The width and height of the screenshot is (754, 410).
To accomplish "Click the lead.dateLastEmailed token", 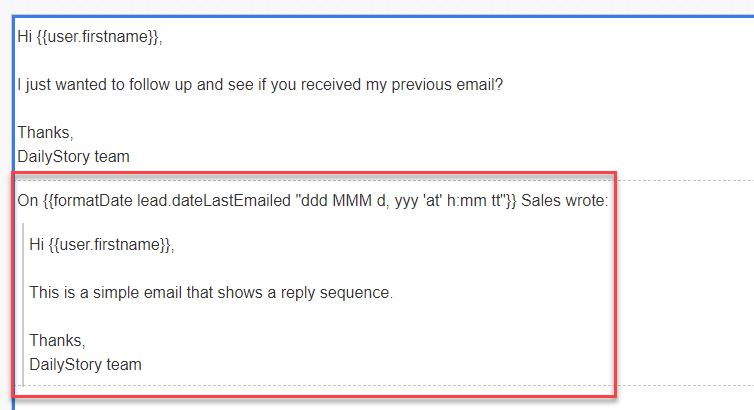I will [x=214, y=200].
